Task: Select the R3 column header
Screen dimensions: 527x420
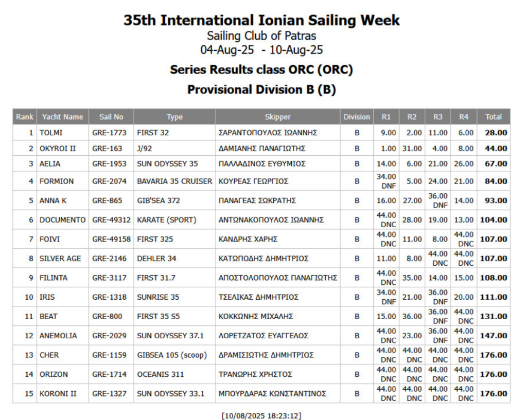Action: coord(437,117)
